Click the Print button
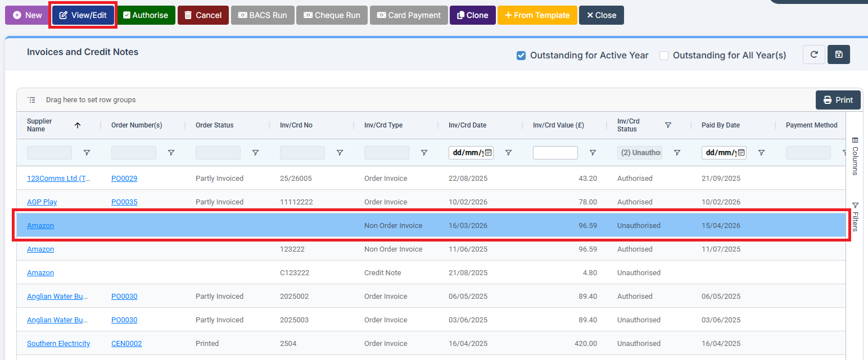The height and width of the screenshot is (360, 868). point(838,100)
